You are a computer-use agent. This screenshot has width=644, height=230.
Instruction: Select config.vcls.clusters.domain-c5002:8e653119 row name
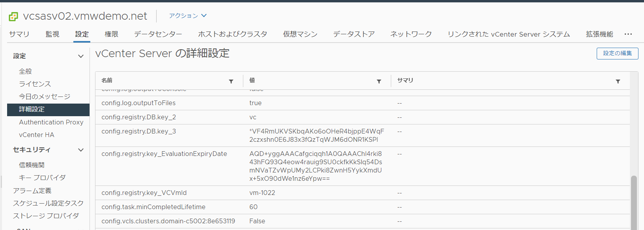168,221
